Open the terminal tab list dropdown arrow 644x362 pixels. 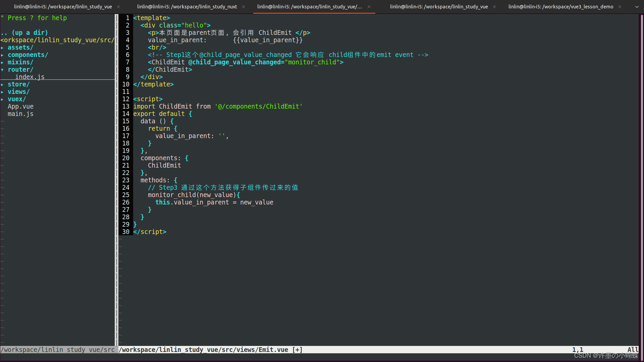tap(637, 7)
